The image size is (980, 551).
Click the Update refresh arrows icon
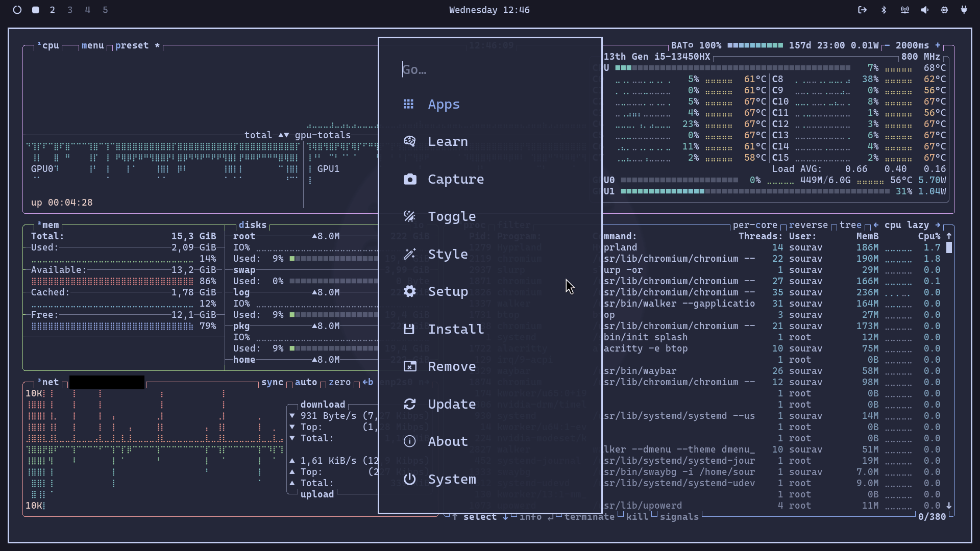[409, 404]
